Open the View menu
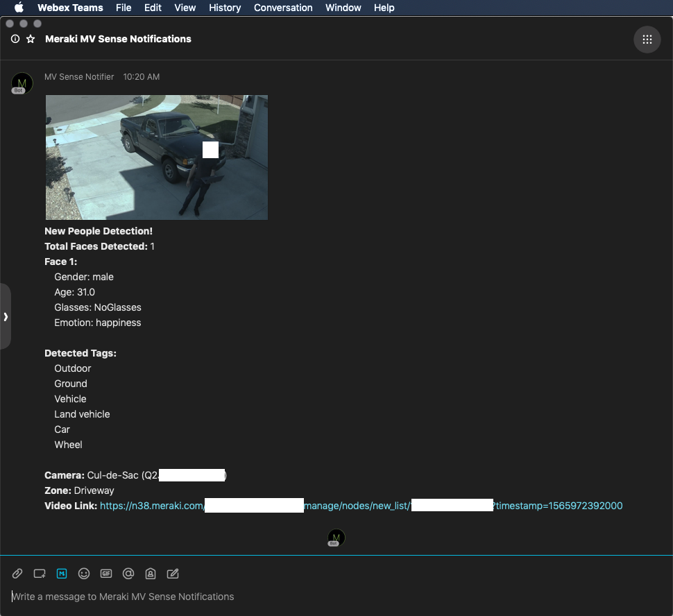Image resolution: width=673 pixels, height=616 pixels. coord(185,8)
